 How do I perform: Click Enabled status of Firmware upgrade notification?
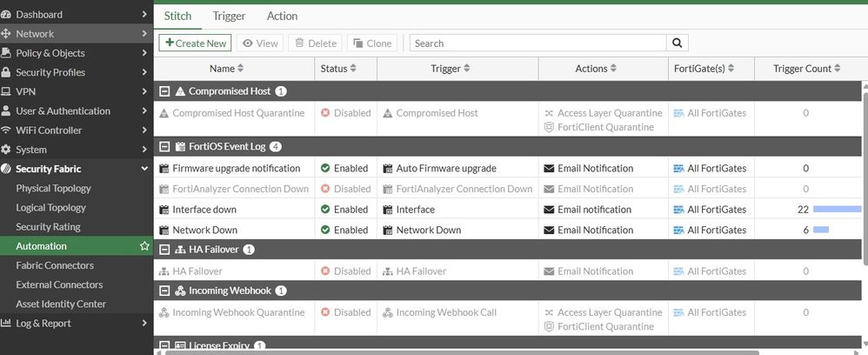[344, 168]
